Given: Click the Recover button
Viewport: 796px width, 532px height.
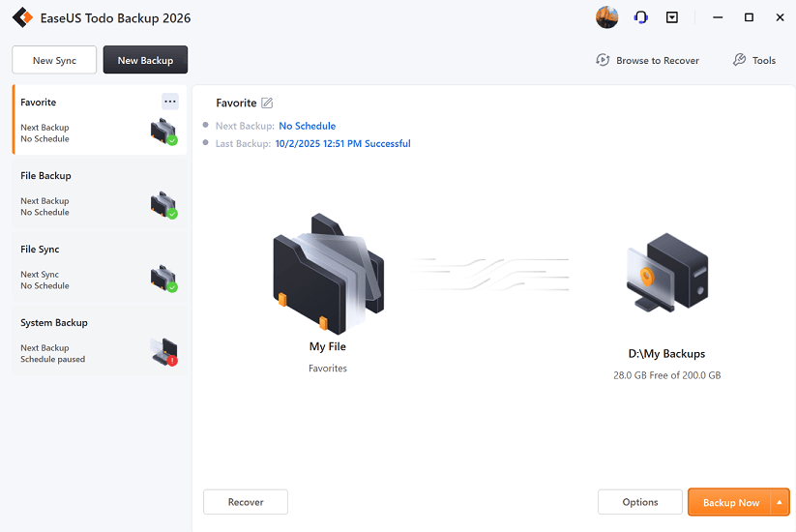Looking at the screenshot, I should [246, 502].
